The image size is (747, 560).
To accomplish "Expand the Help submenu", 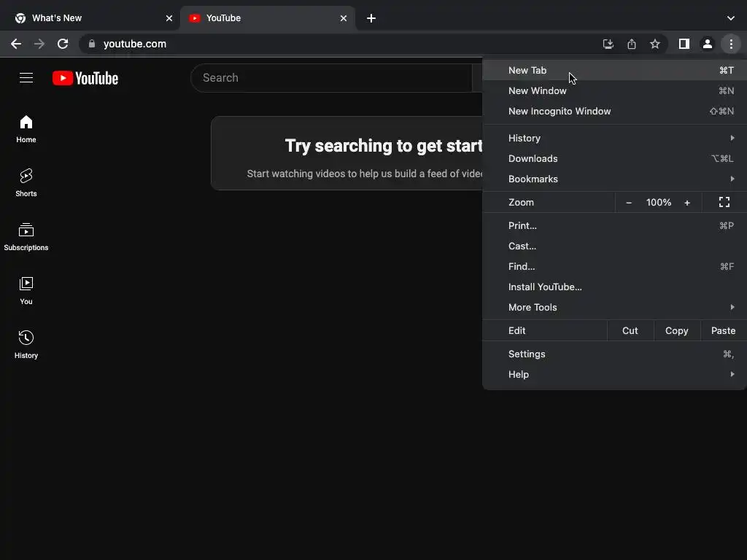I will click(614, 374).
